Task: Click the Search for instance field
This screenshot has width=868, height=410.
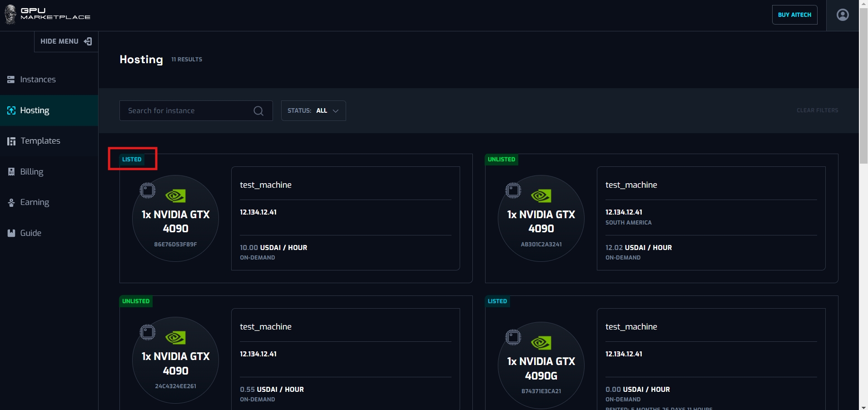Action: tap(188, 111)
